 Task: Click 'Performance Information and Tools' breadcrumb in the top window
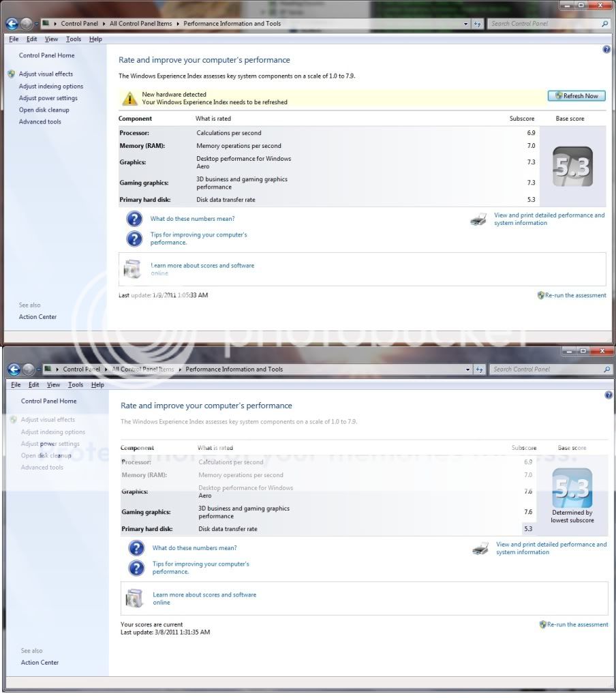click(232, 24)
